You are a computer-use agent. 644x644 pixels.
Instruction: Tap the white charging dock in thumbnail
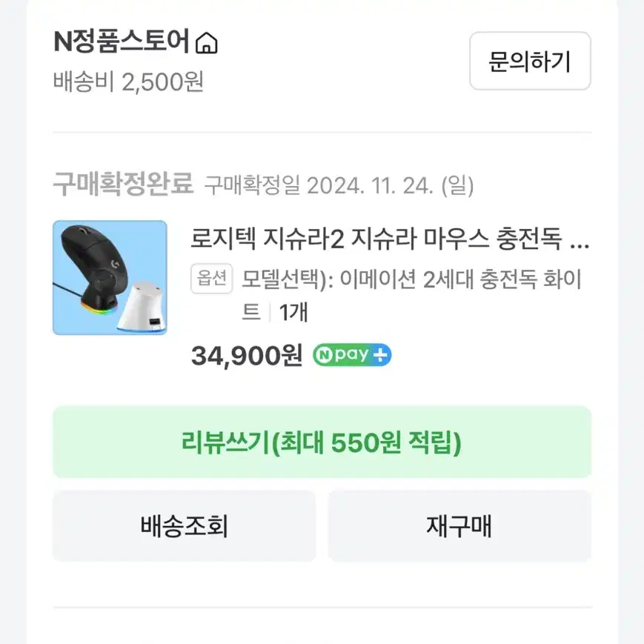pyautogui.click(x=142, y=305)
